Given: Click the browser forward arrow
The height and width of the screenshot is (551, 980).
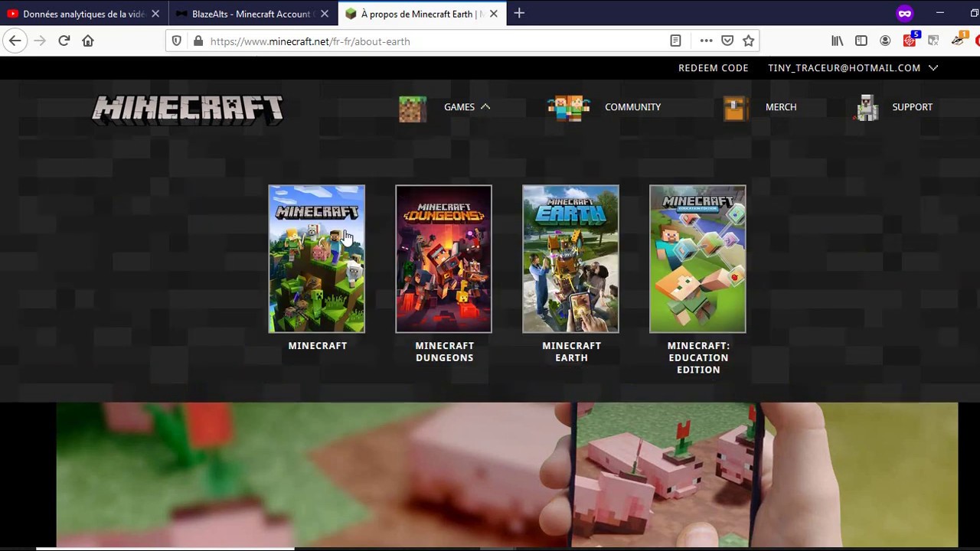Looking at the screenshot, I should click(x=40, y=41).
